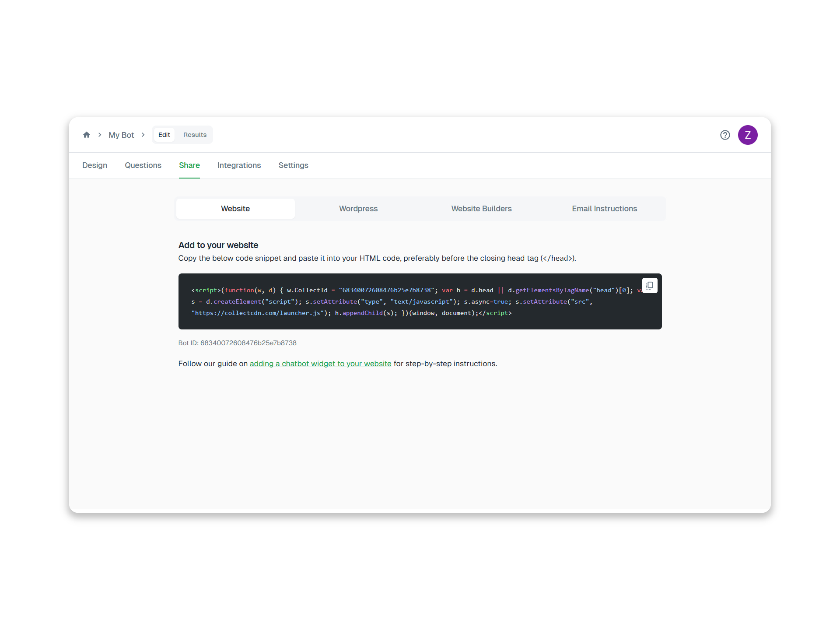Select the Share tab

point(189,165)
